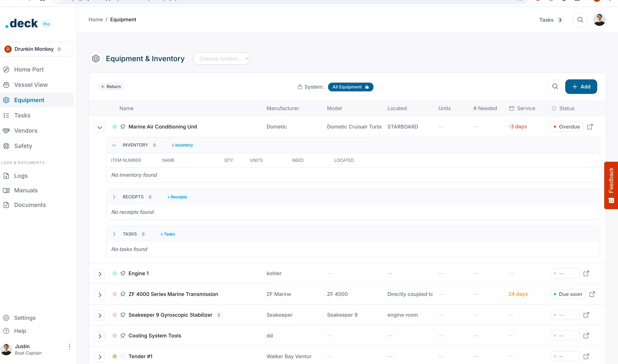This screenshot has height=364, width=618.
Task: Unpin the Marine Air Conditioning Unit
Action: [123, 126]
